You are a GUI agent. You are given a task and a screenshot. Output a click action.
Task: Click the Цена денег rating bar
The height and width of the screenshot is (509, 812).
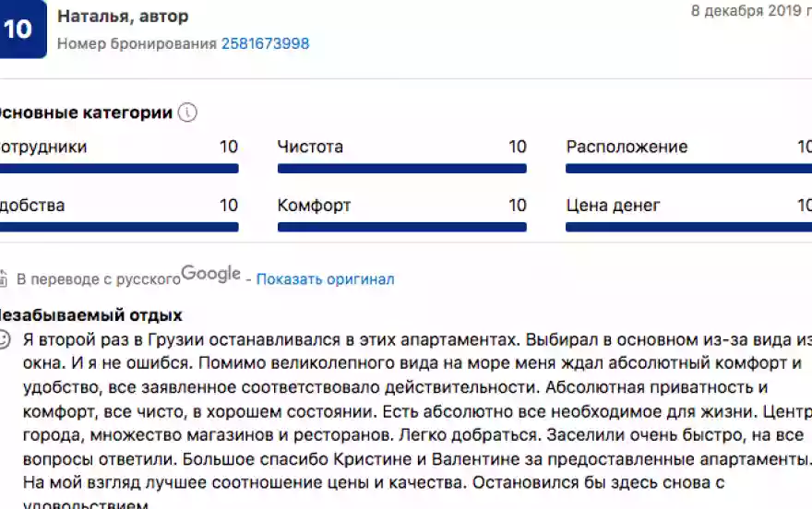pos(688,227)
